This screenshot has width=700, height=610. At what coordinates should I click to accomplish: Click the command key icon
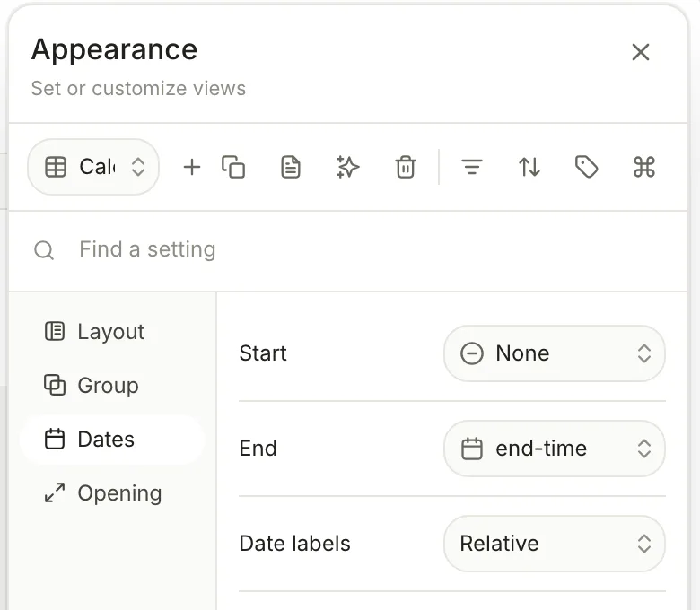point(643,168)
